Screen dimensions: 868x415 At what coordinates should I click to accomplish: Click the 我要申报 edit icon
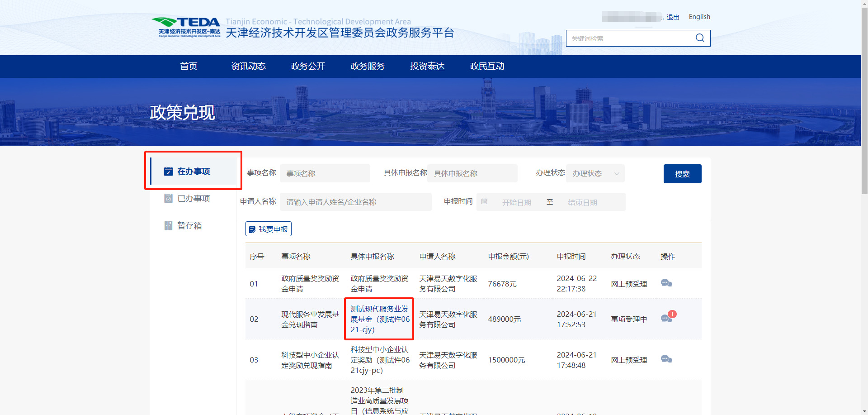pos(252,229)
